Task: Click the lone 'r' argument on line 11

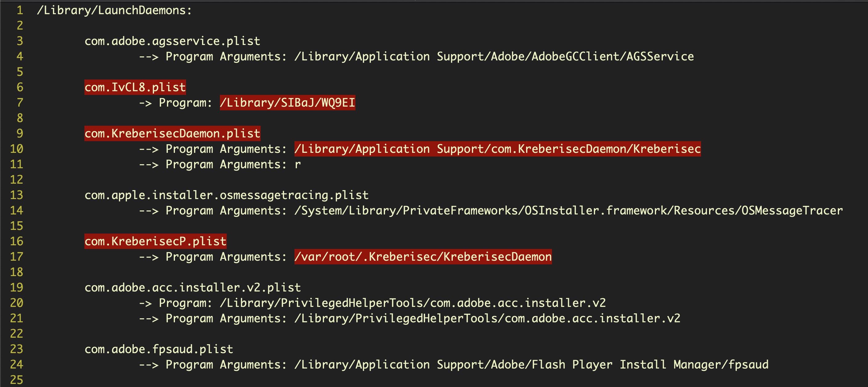Action: (298, 165)
